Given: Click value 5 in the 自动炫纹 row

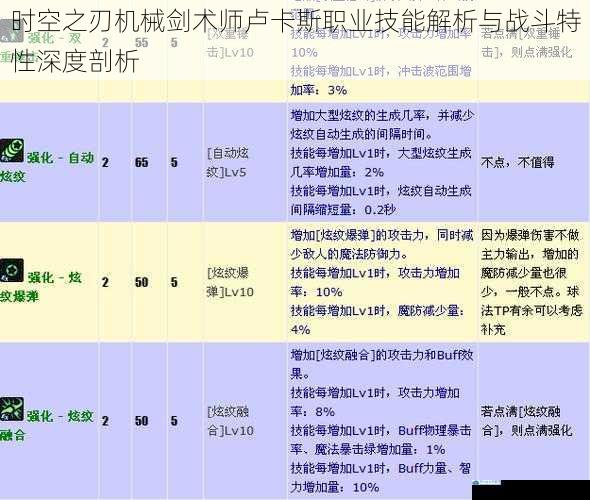Looking at the screenshot, I should click(174, 162).
